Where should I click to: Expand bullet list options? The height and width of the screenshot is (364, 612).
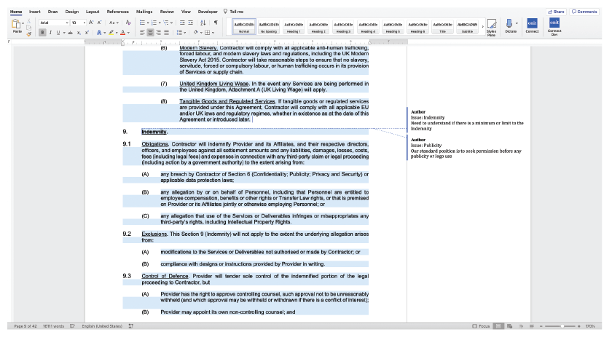pos(148,23)
